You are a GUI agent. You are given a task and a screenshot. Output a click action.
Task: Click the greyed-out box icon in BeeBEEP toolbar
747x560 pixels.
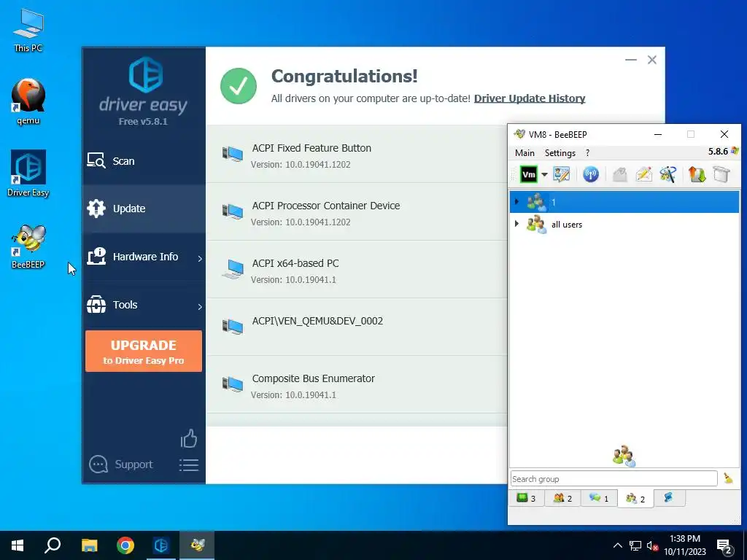tap(721, 174)
